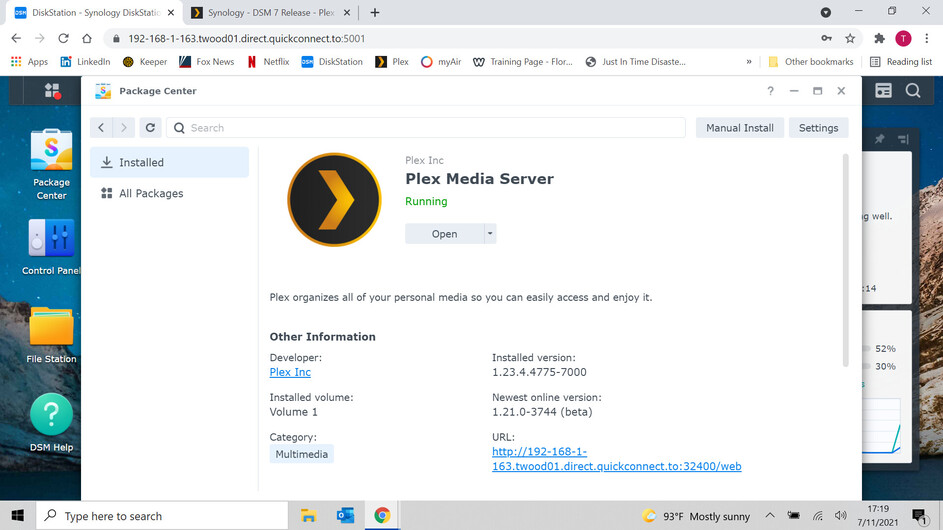Image resolution: width=943 pixels, height=530 pixels.
Task: Open File Station desktop shortcut
Action: click(x=51, y=335)
